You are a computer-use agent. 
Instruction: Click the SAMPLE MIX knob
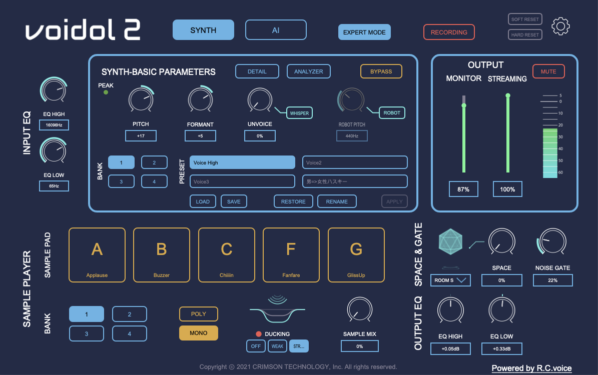tap(359, 309)
